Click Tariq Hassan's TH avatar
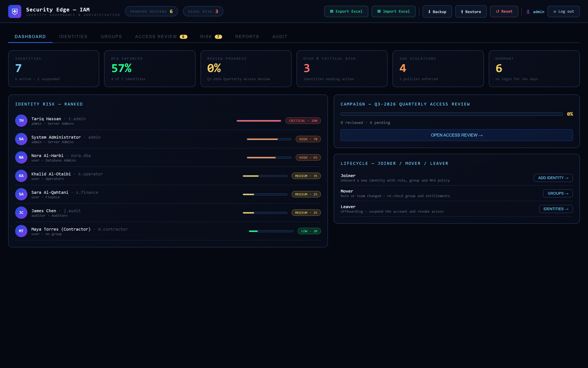Viewport: 588px width, 368px height. 21,121
